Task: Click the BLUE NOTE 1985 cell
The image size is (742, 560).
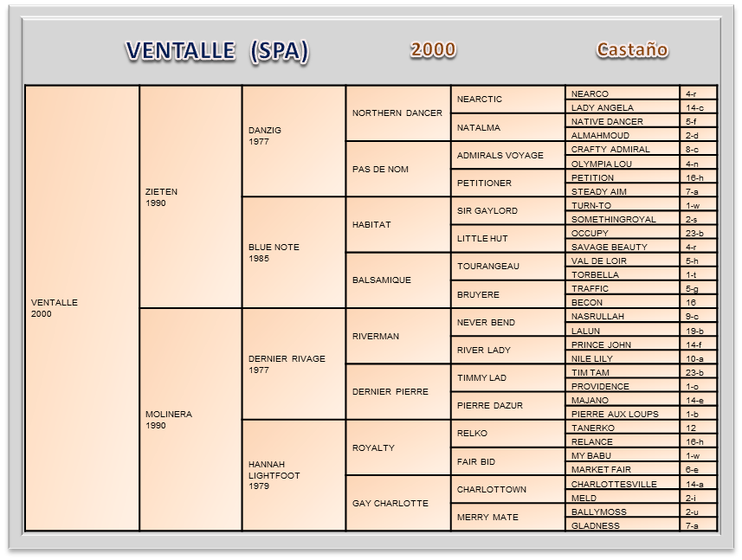Action: tap(294, 252)
